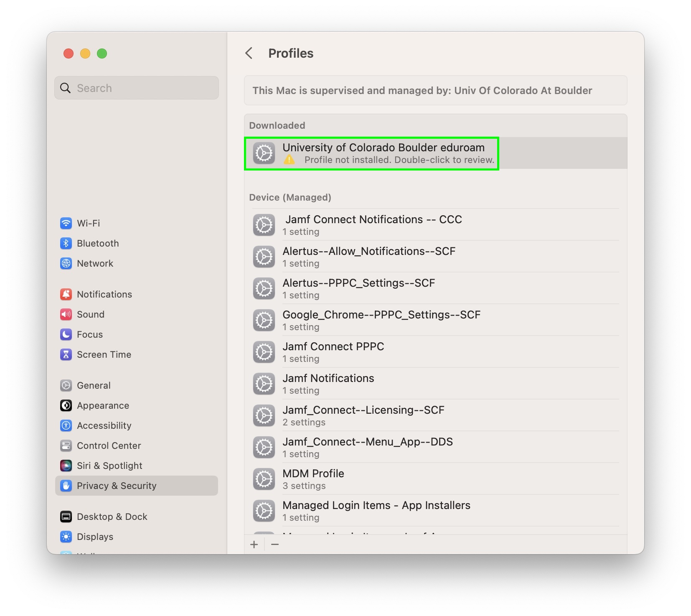Click the warning icon on eduroam profile
The image size is (691, 616).
click(x=289, y=160)
